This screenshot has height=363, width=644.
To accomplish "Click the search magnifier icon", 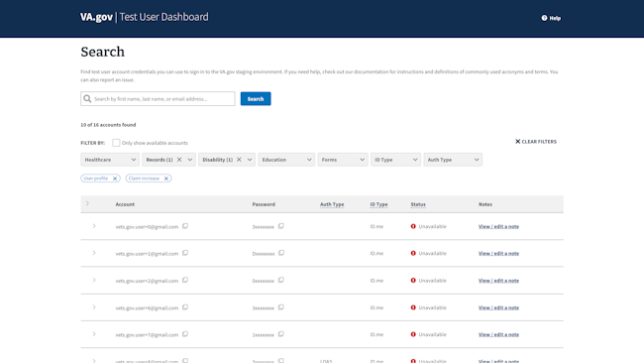I will pos(87,98).
